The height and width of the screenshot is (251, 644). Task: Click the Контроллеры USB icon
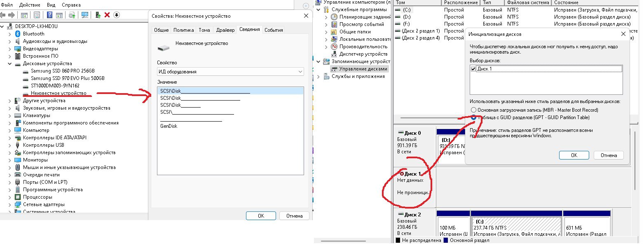coord(18,145)
